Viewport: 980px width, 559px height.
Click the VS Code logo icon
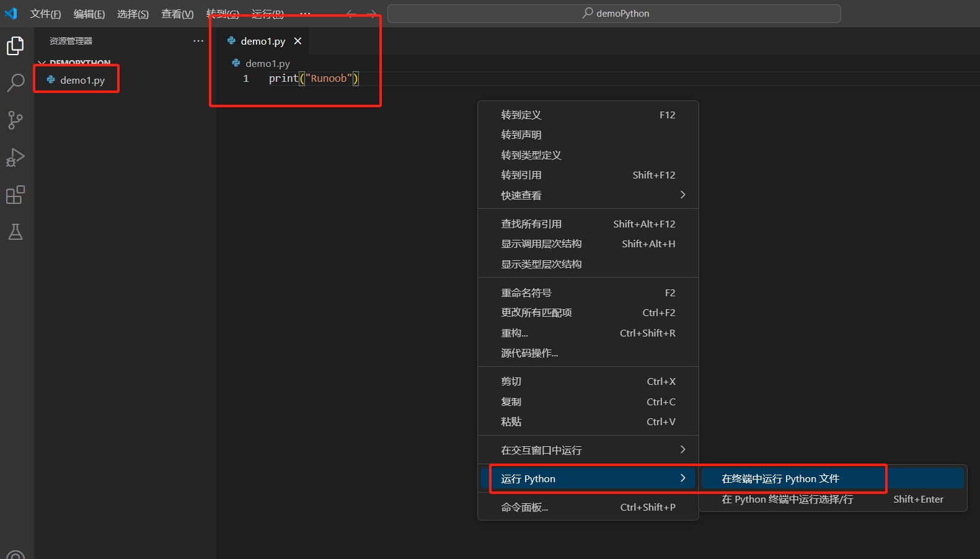[11, 14]
